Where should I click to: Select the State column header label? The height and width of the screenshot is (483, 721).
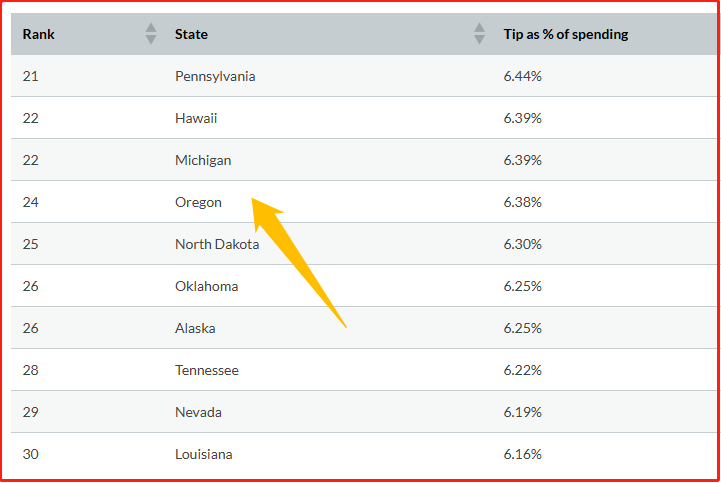coord(191,34)
